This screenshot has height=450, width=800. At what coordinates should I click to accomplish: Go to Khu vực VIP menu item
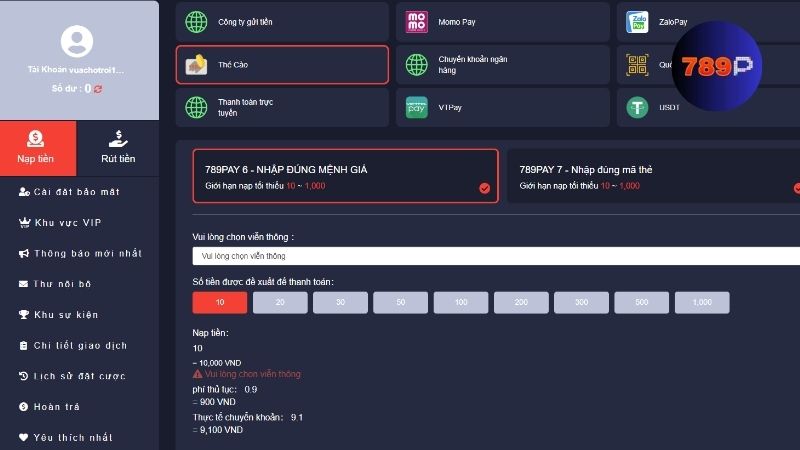[x=68, y=222]
